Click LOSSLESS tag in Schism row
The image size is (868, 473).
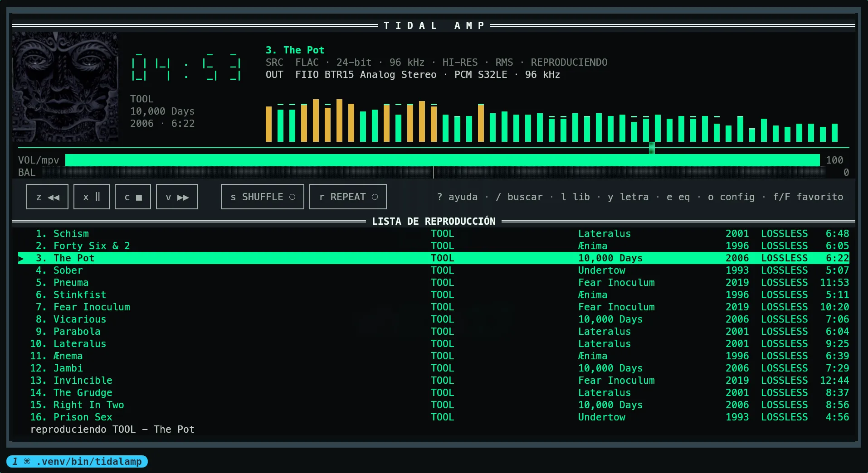[785, 234]
